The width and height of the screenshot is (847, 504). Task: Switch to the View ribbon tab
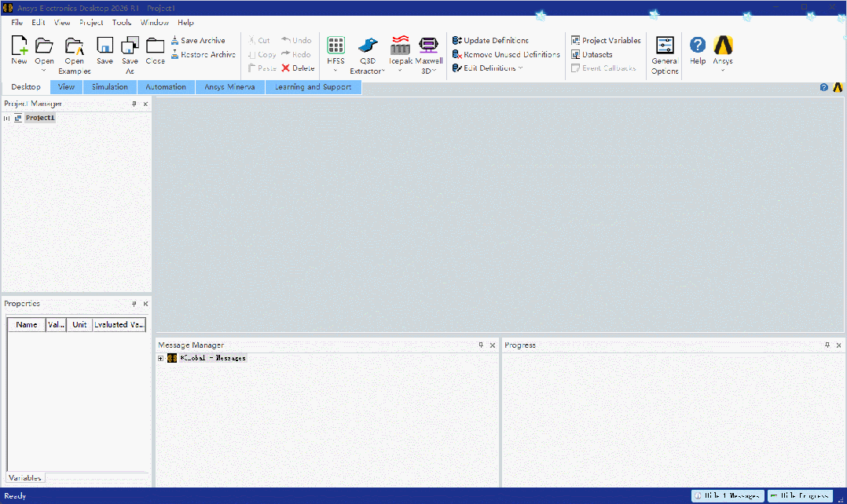(67, 87)
